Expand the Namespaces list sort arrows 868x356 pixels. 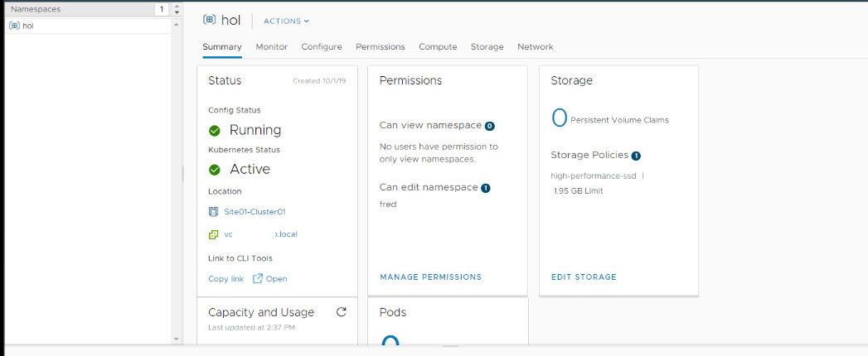click(176, 9)
